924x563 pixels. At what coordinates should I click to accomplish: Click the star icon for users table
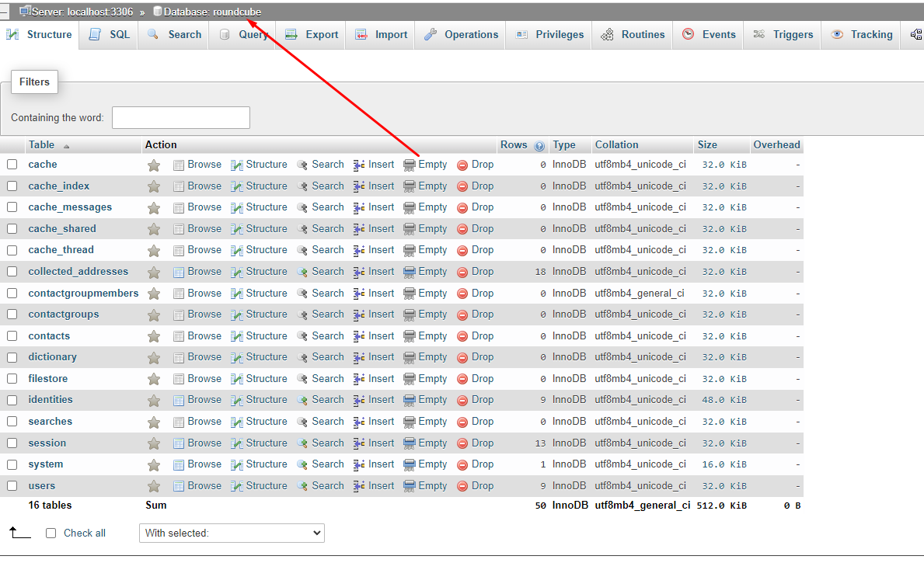(x=154, y=486)
